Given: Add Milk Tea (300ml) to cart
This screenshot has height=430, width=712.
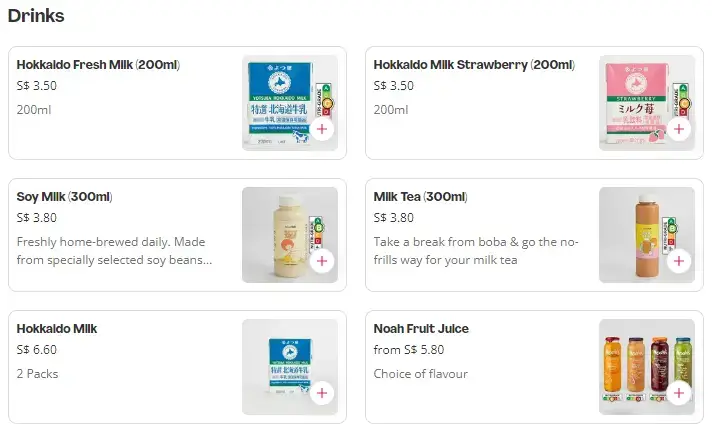Looking at the screenshot, I should click(679, 261).
